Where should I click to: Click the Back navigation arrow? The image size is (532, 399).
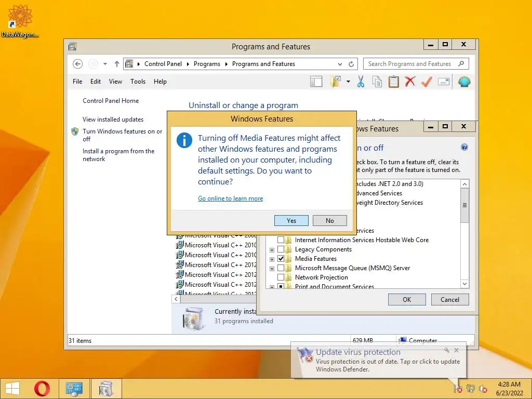(x=78, y=64)
